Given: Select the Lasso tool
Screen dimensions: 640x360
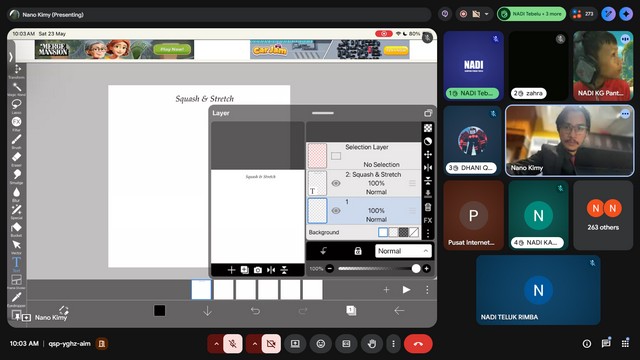Looking at the screenshot, I should 16,105.
